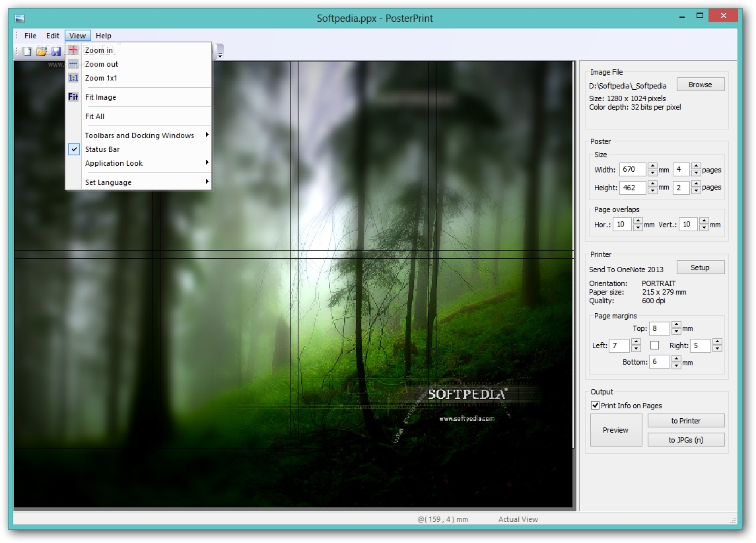Increase Top margin with up arrow
Image resolution: width=756 pixels, height=543 pixels.
click(x=677, y=325)
